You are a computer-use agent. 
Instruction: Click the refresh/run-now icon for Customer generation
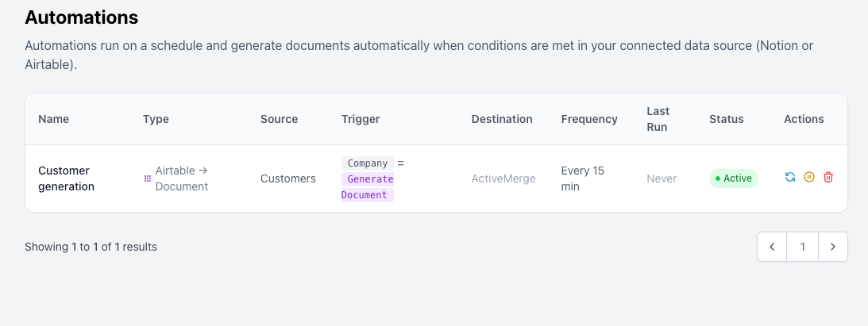(790, 178)
